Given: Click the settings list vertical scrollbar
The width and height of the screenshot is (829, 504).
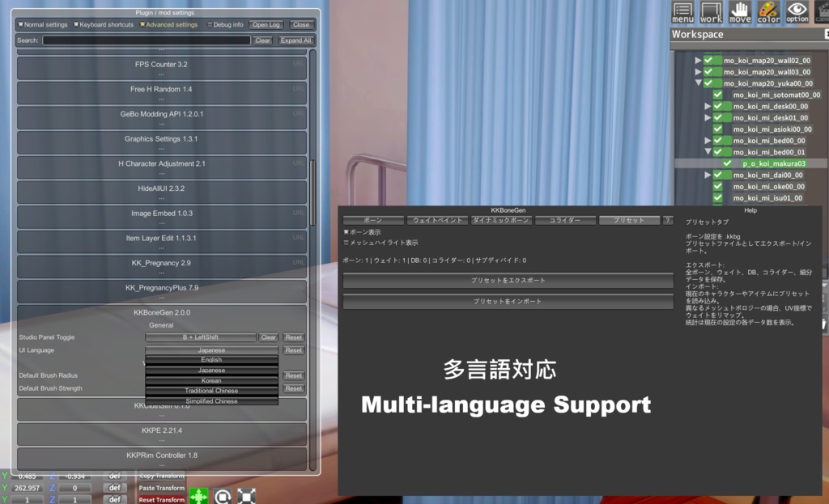Looking at the screenshot, I should pyautogui.click(x=313, y=193).
